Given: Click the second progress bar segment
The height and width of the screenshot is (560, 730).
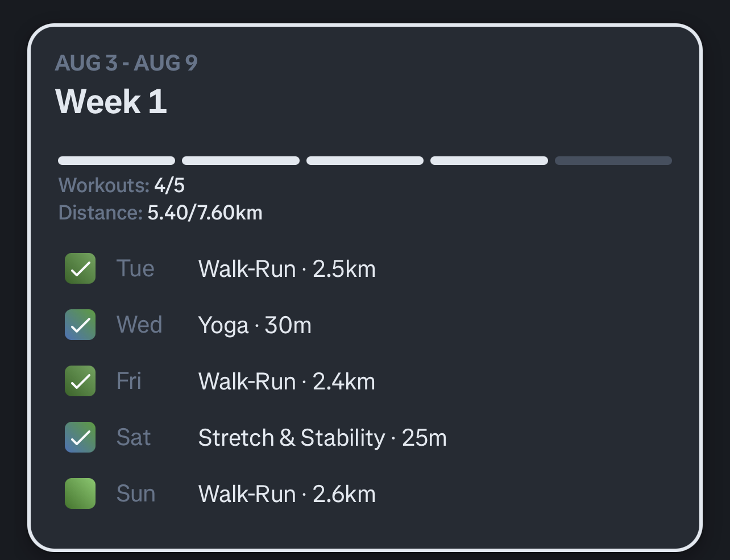Looking at the screenshot, I should (240, 161).
